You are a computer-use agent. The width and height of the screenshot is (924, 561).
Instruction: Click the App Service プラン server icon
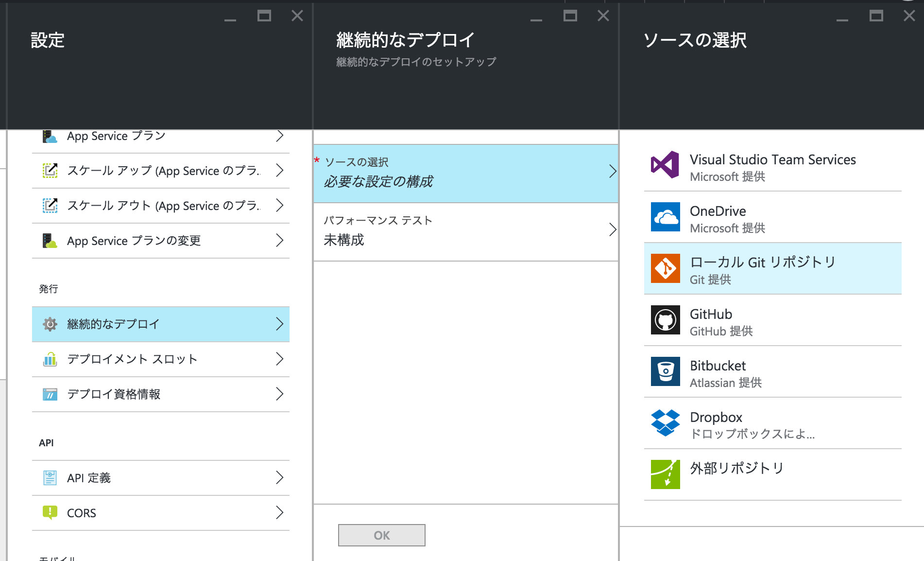(x=50, y=137)
